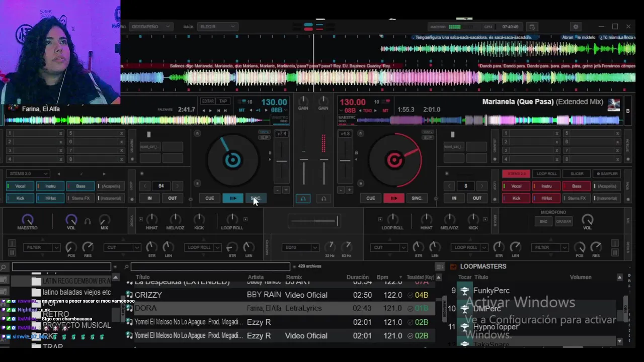Screen dimensions: 644x362
Task: Click right deck pitch minus button
Action: (x=342, y=190)
